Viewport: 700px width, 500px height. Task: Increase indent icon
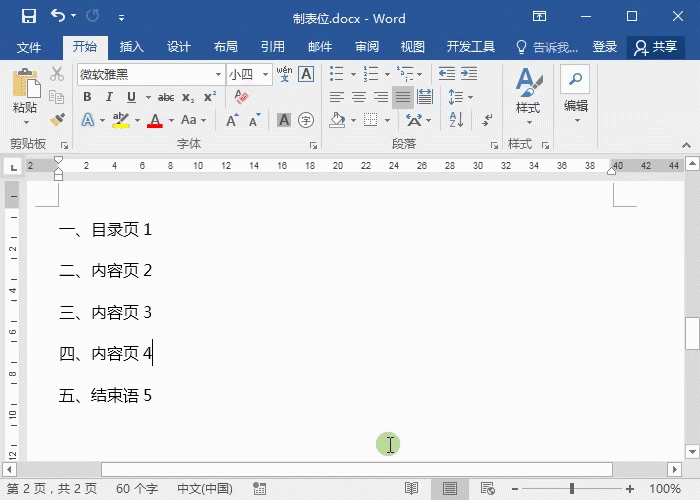[469, 74]
